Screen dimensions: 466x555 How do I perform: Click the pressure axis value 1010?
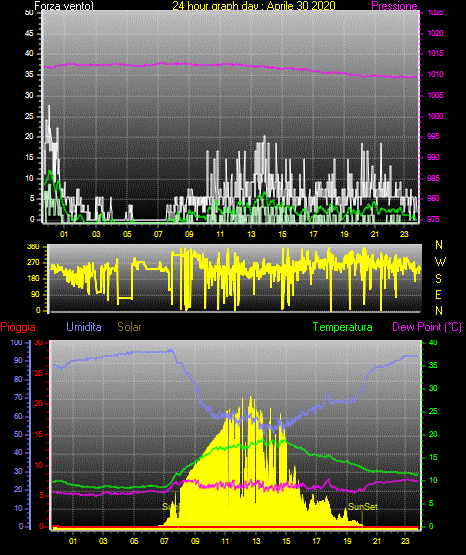tap(435, 74)
